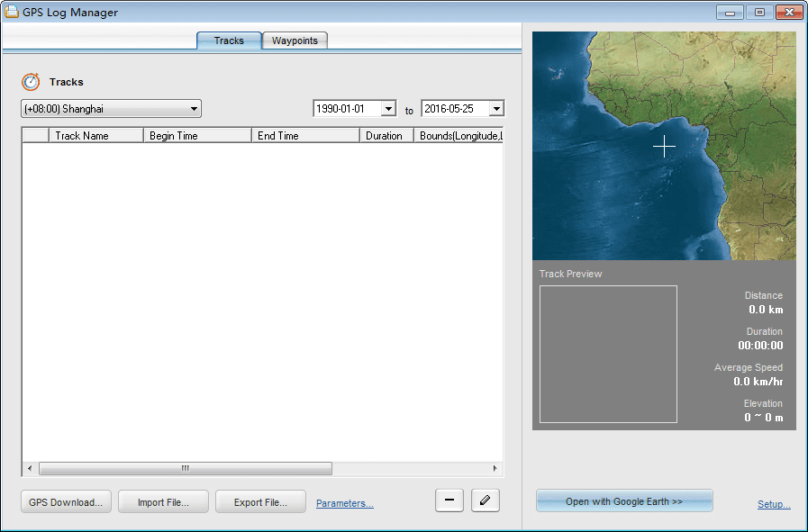Open the Parameters link
The width and height of the screenshot is (808, 532).
pos(345,503)
